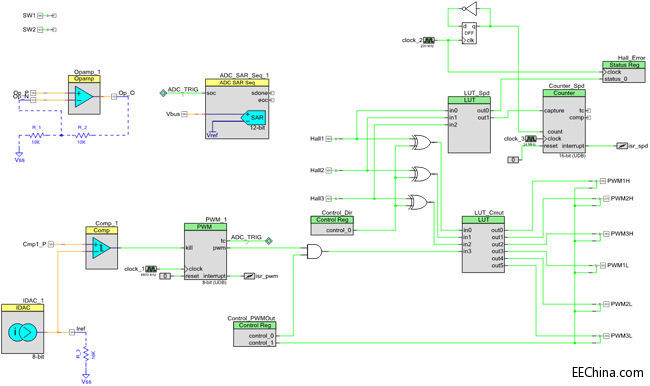This screenshot has width=650, height=386.
Task: Select the R_3 resistor below Iref
Action: (x=86, y=354)
